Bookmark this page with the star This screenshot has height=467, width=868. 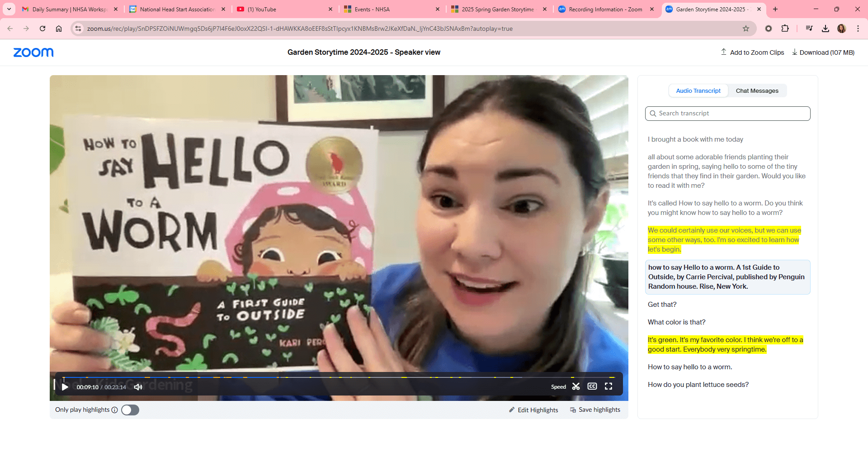tap(745, 28)
